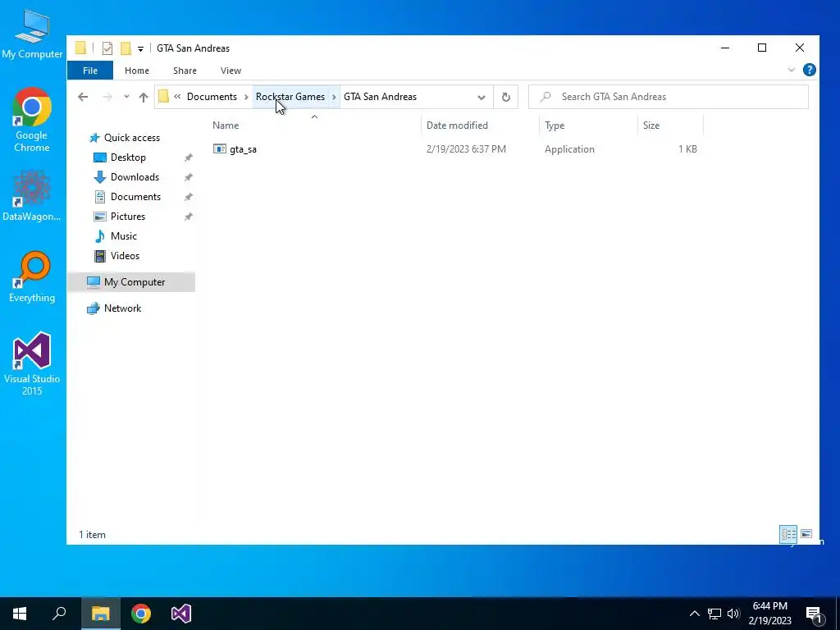Image resolution: width=840 pixels, height=630 pixels.
Task: Launch Chrome from the taskbar
Action: (x=141, y=614)
